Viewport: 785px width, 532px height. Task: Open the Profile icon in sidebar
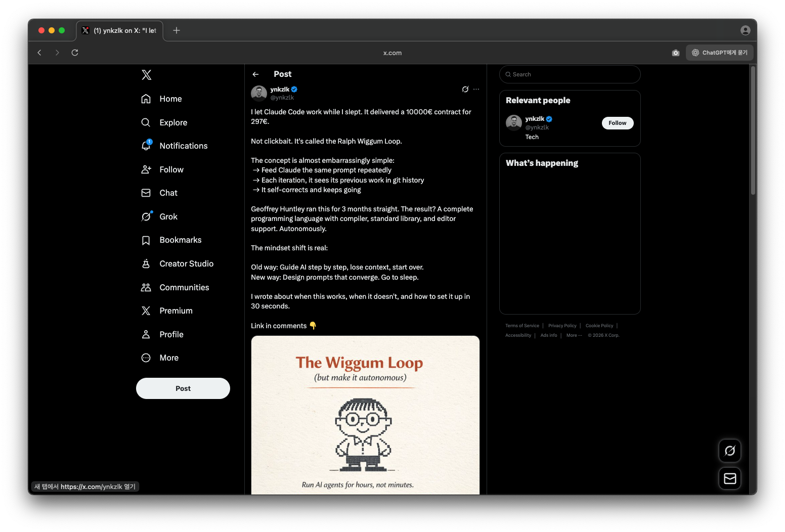point(146,334)
